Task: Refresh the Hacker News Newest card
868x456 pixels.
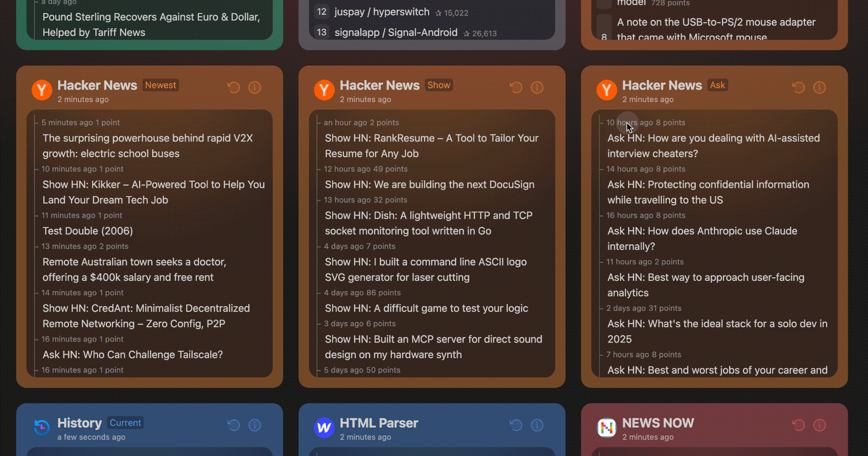Action: (233, 88)
